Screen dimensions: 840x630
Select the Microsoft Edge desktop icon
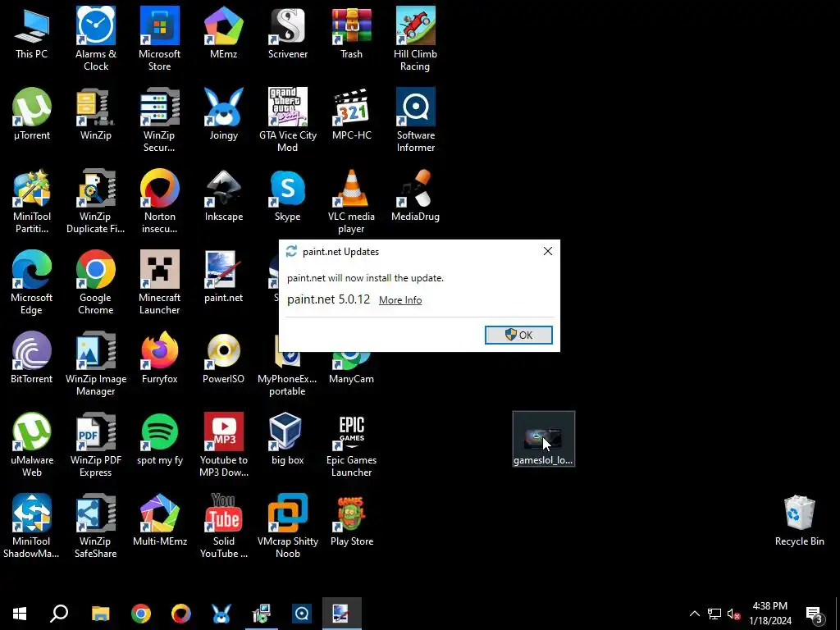tap(32, 282)
